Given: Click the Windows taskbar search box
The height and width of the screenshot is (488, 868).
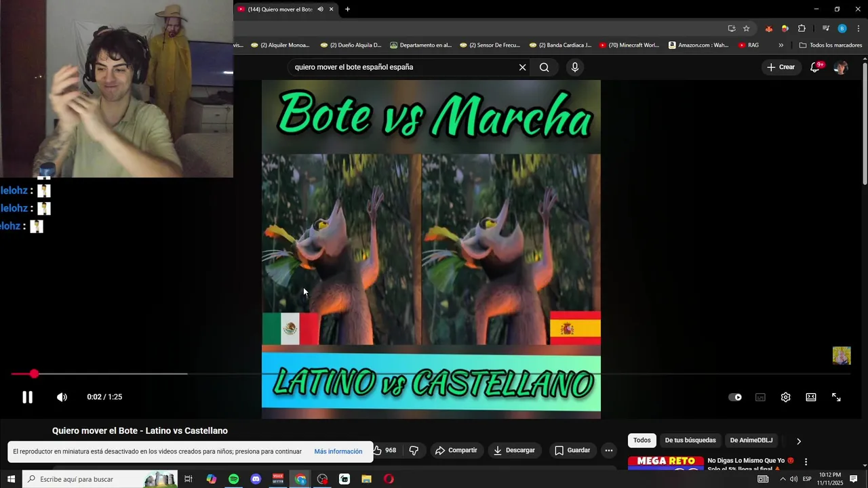Looking at the screenshot, I should [100, 479].
